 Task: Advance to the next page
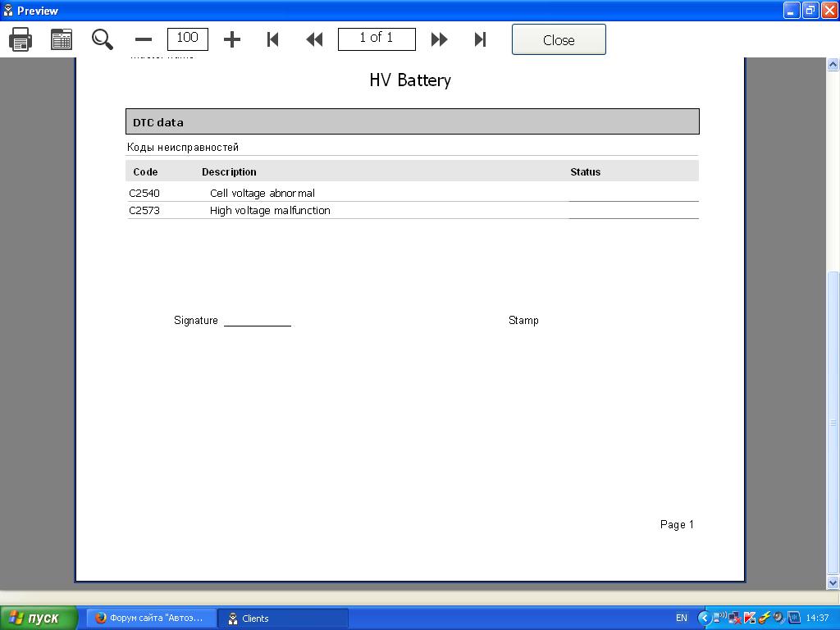click(x=440, y=39)
